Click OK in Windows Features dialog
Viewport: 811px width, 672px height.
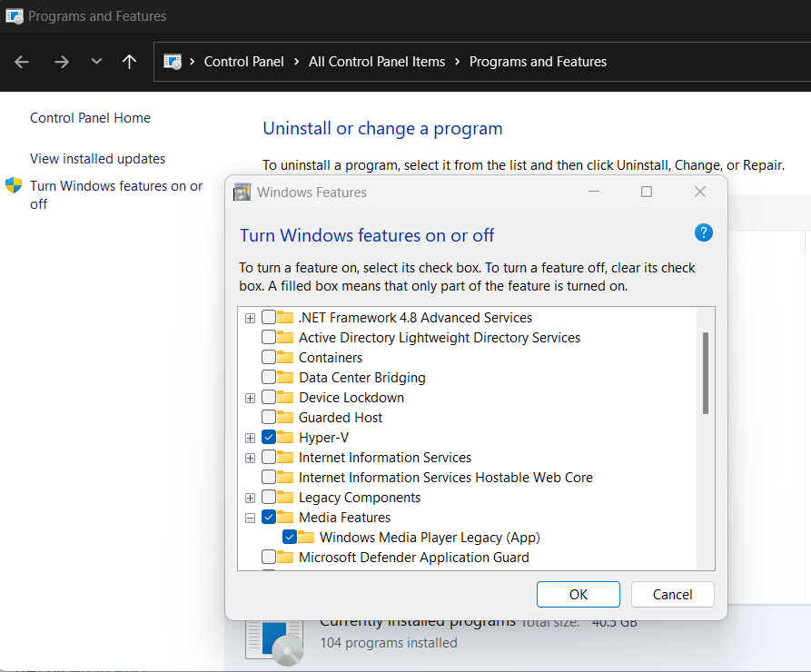coord(579,595)
